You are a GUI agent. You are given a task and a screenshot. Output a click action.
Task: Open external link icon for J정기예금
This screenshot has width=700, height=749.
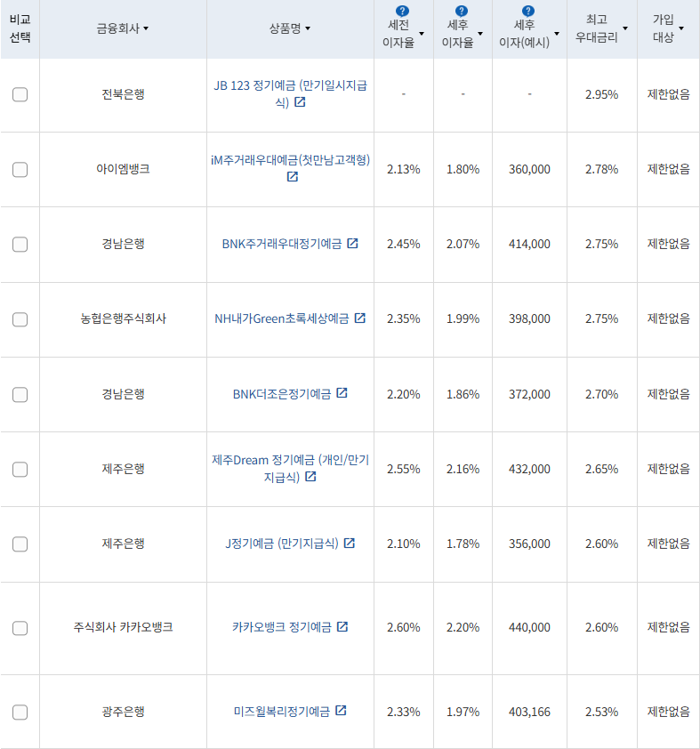pos(350,543)
